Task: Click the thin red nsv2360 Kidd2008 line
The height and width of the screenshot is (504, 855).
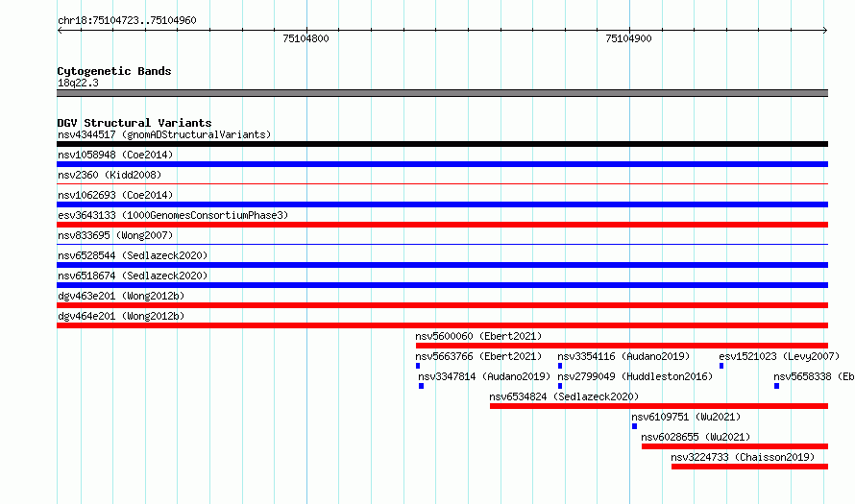Action: 442,184
